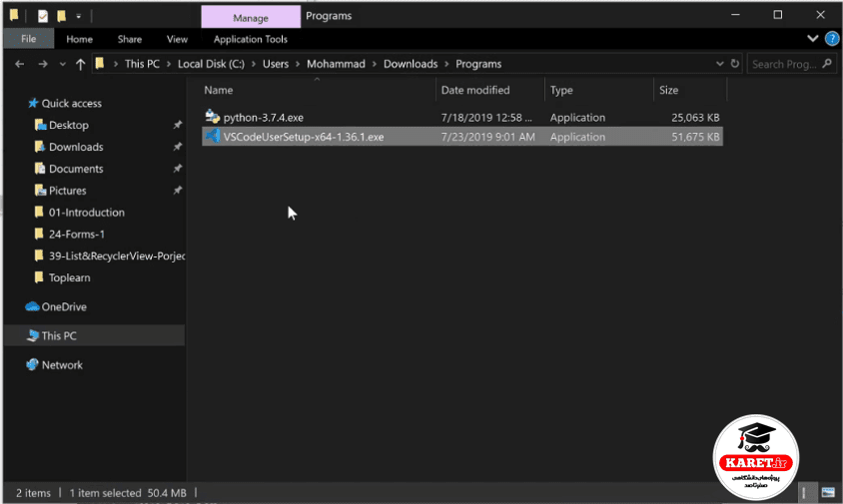This screenshot has width=843, height=504.
Task: Open the Toplearn folder
Action: point(69,277)
